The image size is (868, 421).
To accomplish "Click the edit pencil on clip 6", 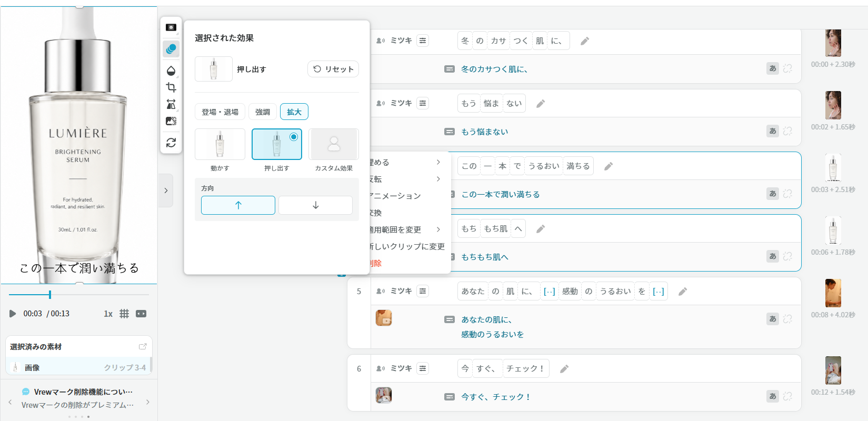I will point(564,369).
